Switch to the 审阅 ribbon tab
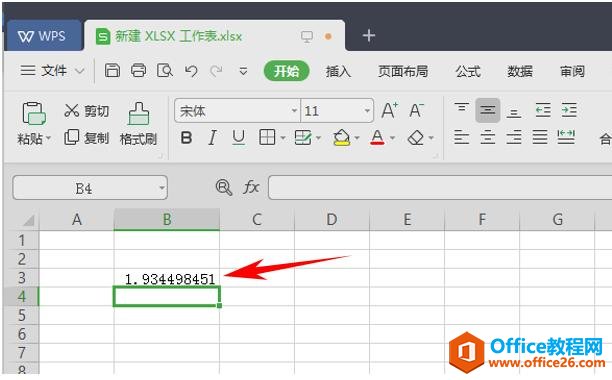The height and width of the screenshot is (380, 612). tap(572, 71)
